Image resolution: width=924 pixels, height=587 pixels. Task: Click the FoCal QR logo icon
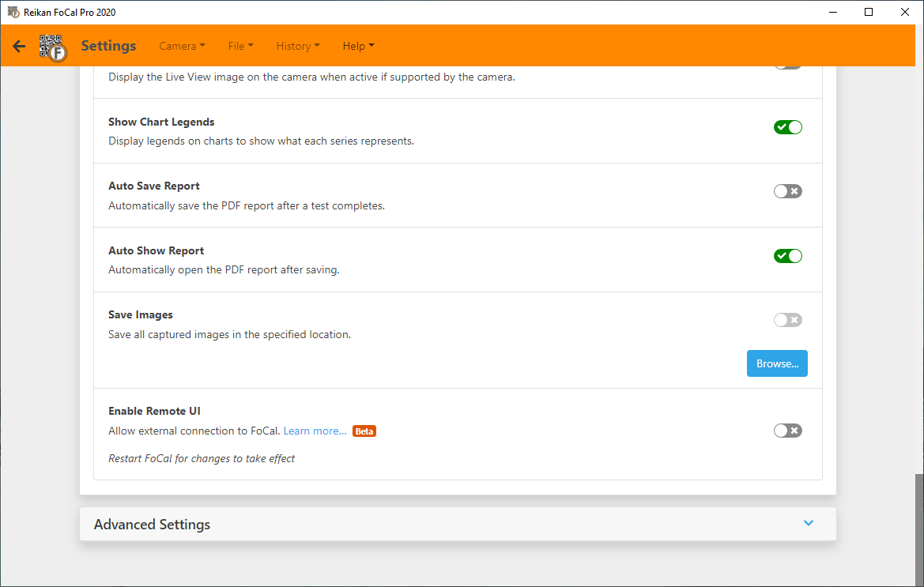(53, 47)
